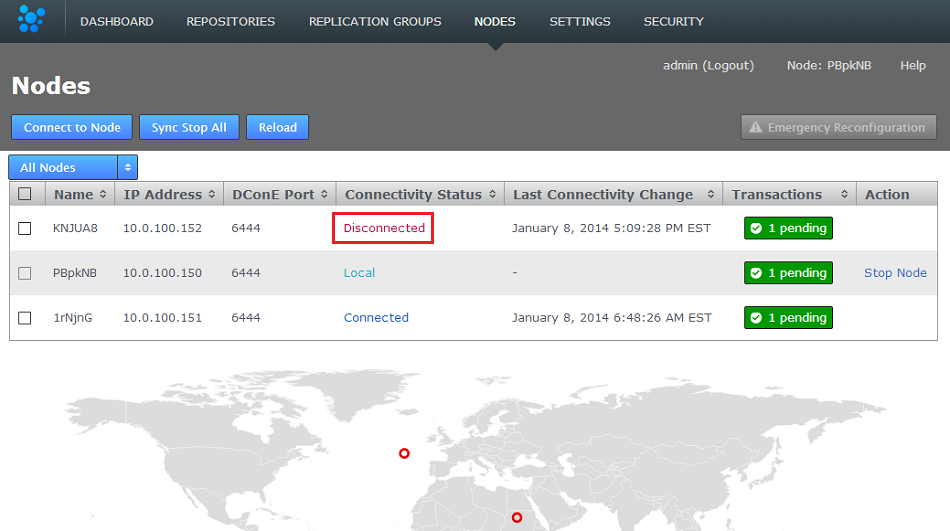Click the checkmark icon in KNJUA8 pending badge

(x=756, y=229)
